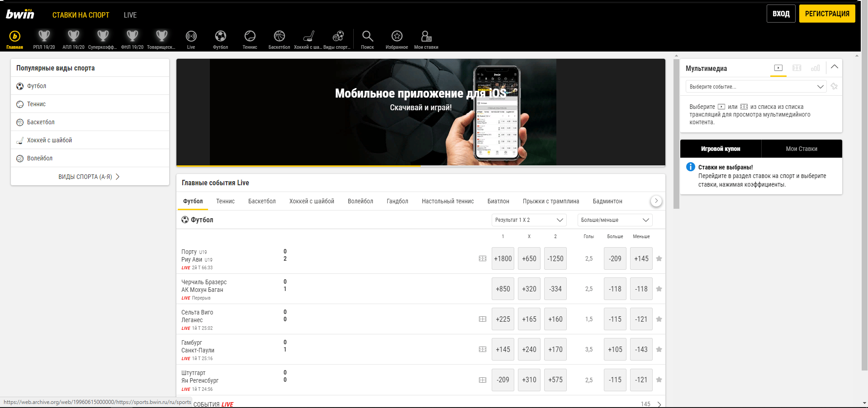
Task: Show more sports tabs with right arrow
Action: 656,201
